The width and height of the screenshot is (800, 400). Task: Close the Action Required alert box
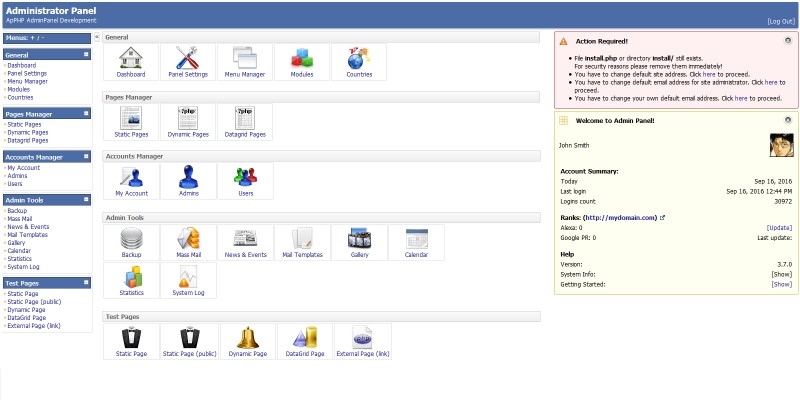pos(788,40)
